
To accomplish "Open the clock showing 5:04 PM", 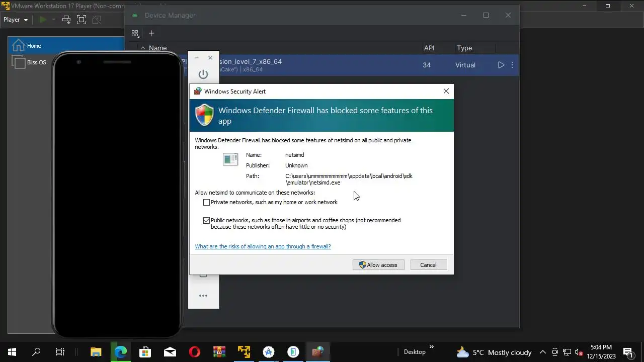I will coord(601,352).
